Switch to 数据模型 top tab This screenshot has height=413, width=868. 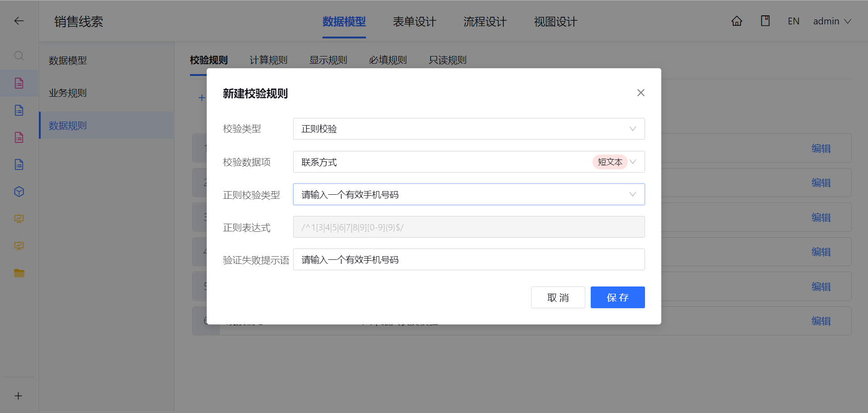(x=344, y=22)
